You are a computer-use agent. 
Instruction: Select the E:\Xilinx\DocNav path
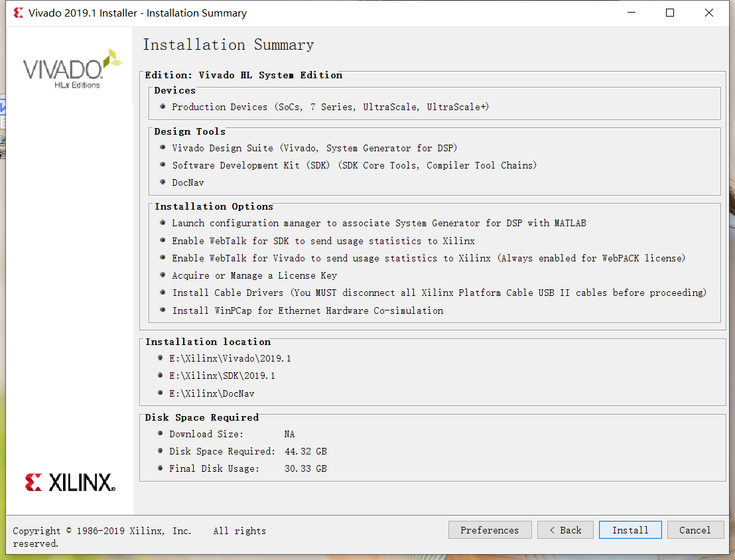coord(212,394)
